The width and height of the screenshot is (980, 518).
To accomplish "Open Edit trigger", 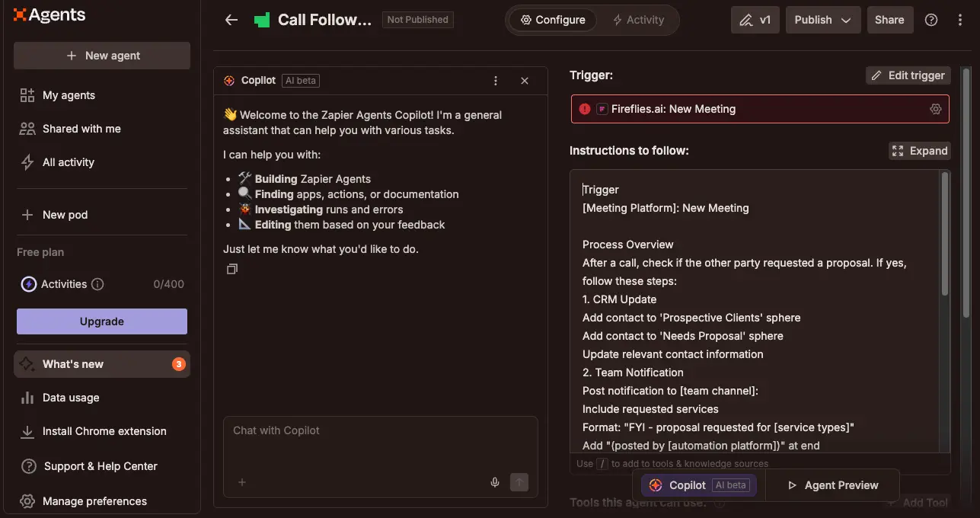I will pyautogui.click(x=908, y=75).
